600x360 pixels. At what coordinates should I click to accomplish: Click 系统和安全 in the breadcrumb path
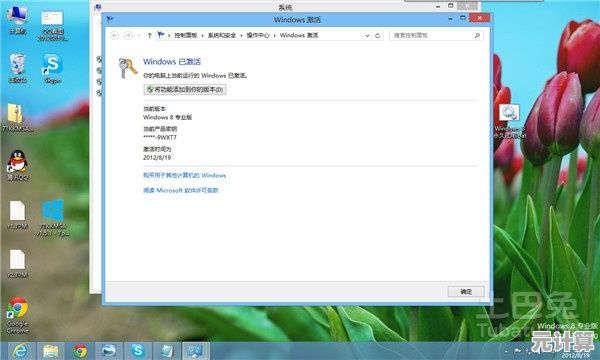[222, 35]
